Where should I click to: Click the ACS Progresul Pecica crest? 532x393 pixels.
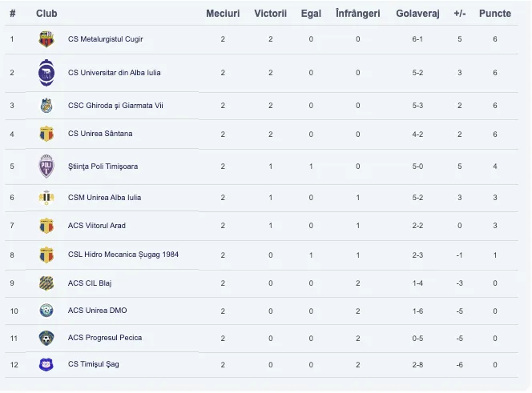pyautogui.click(x=46, y=338)
